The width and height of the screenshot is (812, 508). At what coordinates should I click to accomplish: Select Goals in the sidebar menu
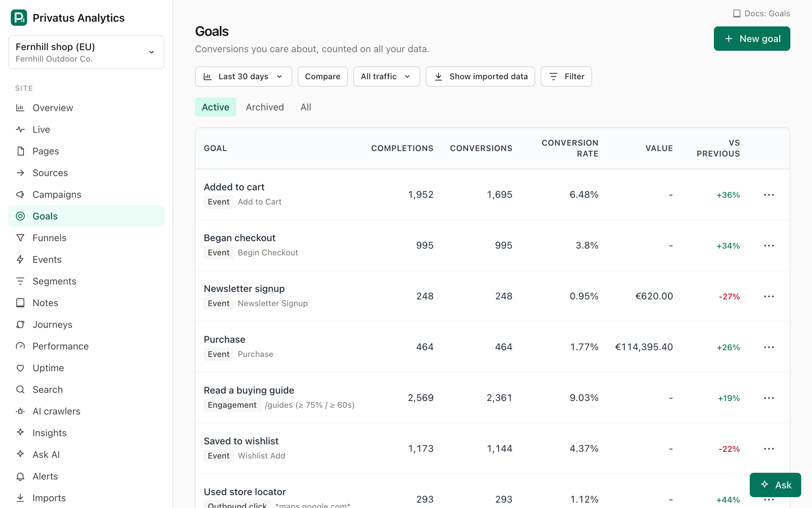86,216
